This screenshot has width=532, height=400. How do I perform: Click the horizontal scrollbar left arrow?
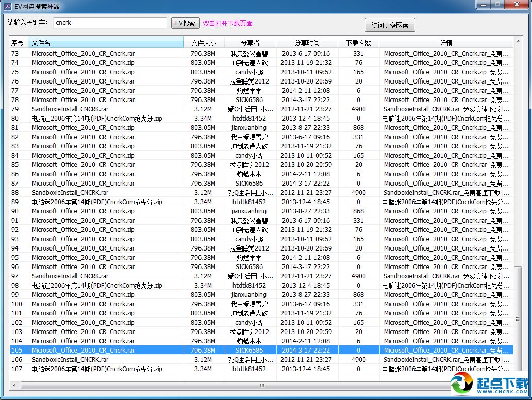point(14,385)
